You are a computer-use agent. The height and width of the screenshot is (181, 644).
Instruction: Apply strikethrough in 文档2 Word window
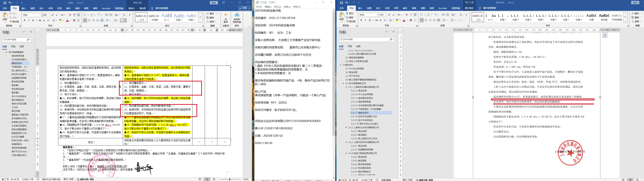[40, 21]
